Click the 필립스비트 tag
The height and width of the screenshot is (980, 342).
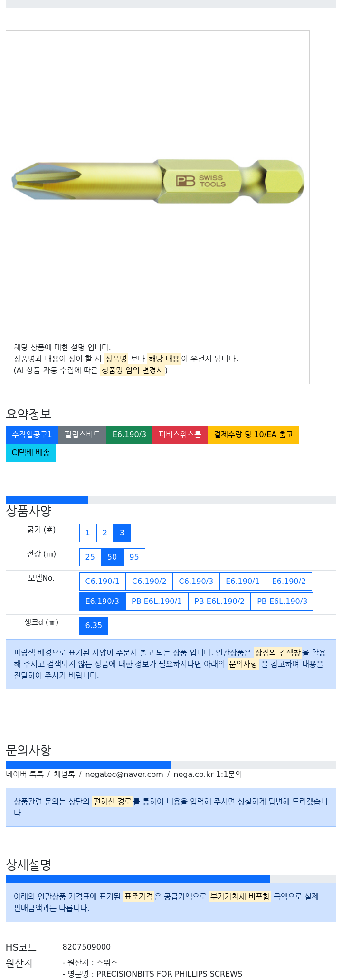click(82, 435)
